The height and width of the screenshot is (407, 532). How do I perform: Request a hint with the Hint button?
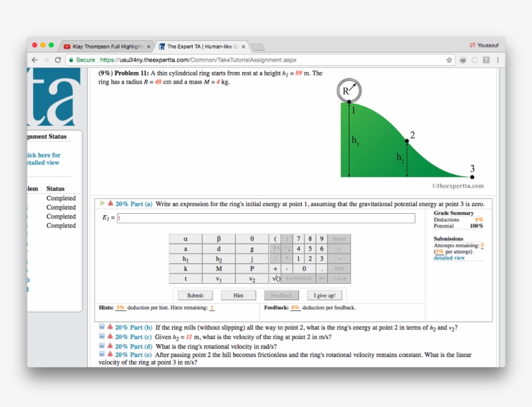(238, 296)
